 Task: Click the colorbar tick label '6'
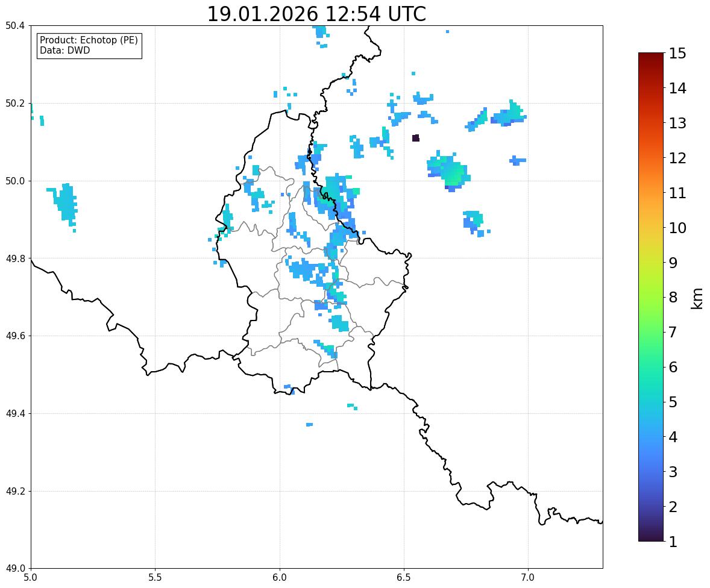click(x=673, y=367)
